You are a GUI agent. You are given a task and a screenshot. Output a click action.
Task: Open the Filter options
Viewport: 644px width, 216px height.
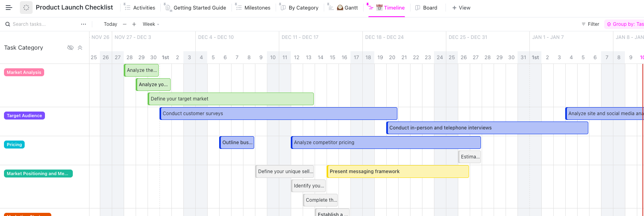[590, 24]
